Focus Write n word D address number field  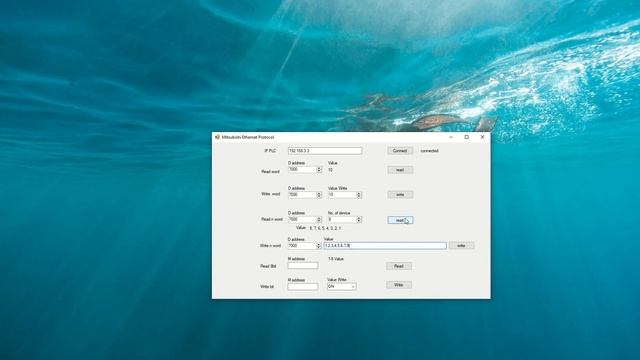[x=302, y=246]
